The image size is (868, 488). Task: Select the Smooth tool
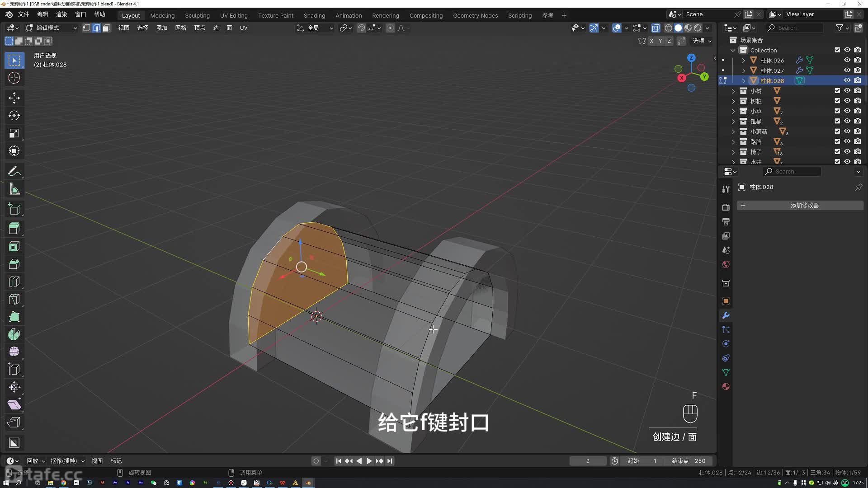[14, 352]
